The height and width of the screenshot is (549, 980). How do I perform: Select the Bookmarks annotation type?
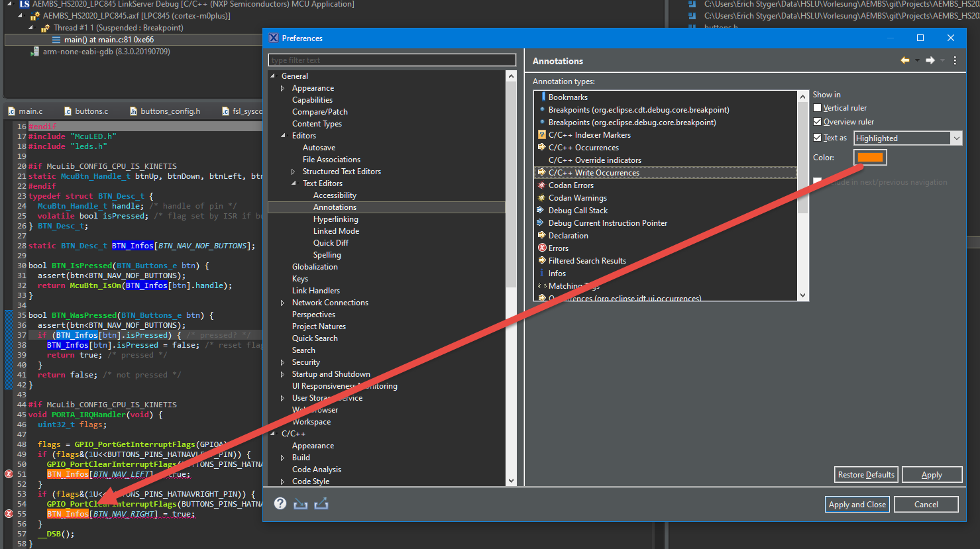pyautogui.click(x=568, y=97)
